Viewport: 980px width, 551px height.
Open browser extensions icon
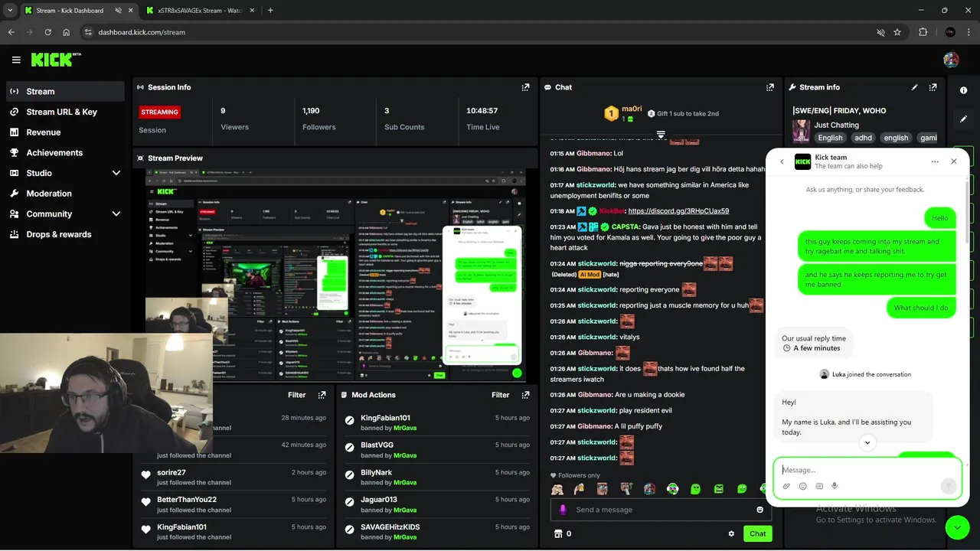pyautogui.click(x=923, y=32)
